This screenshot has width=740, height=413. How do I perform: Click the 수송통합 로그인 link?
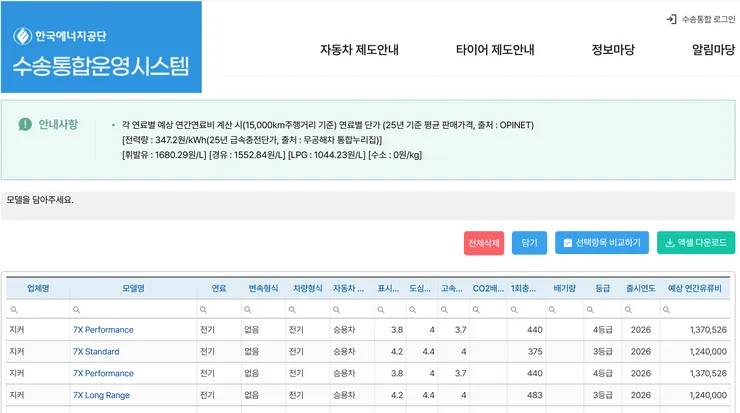tap(701, 19)
